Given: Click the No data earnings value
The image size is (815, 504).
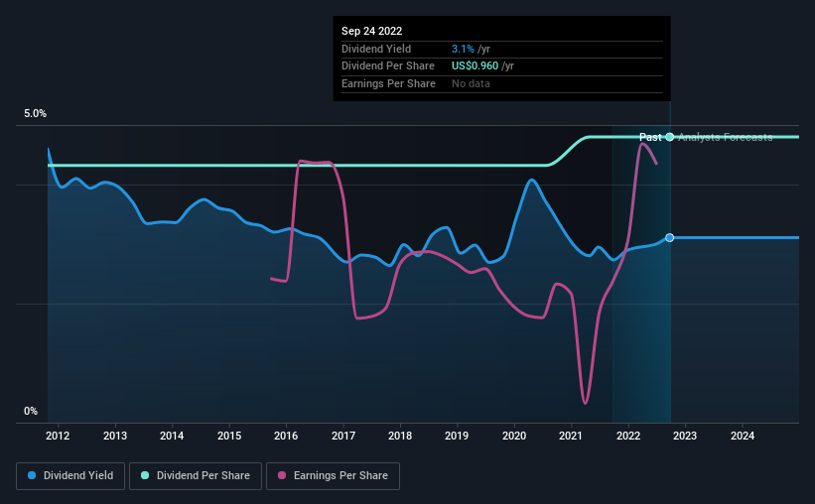Looking at the screenshot, I should (x=471, y=83).
